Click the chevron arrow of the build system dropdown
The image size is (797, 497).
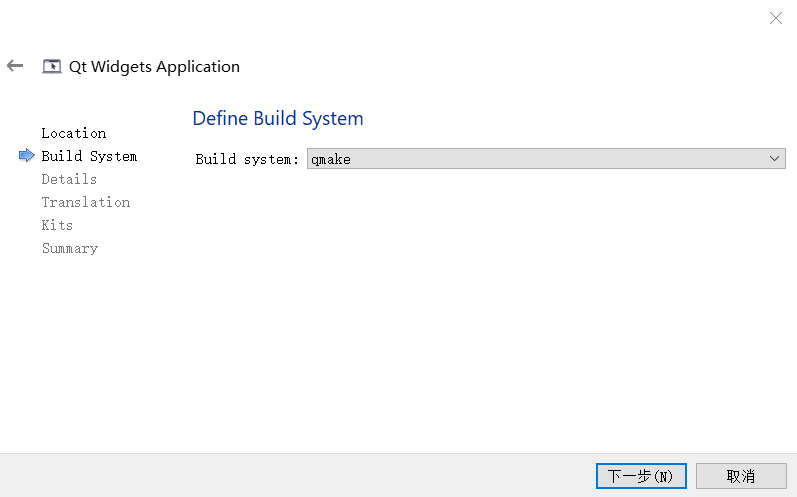tap(774, 159)
